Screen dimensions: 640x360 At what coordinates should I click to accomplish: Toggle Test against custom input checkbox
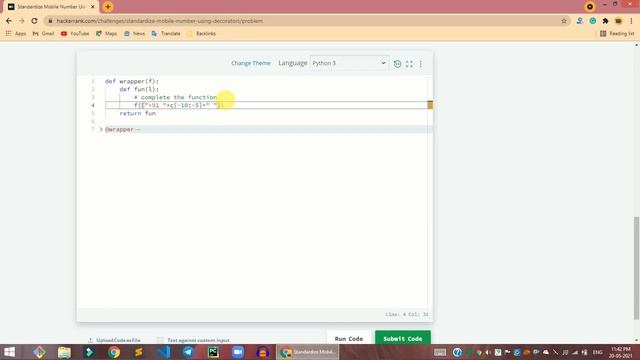pos(160,340)
